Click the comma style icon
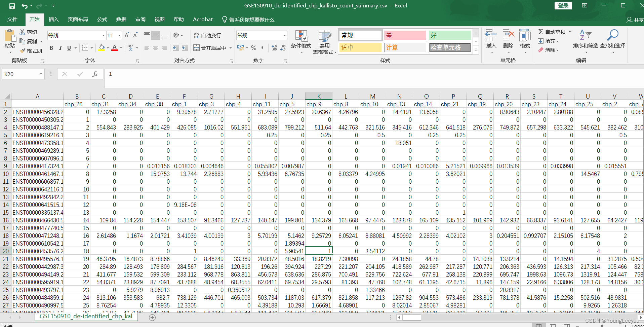644x327 pixels. (262, 48)
